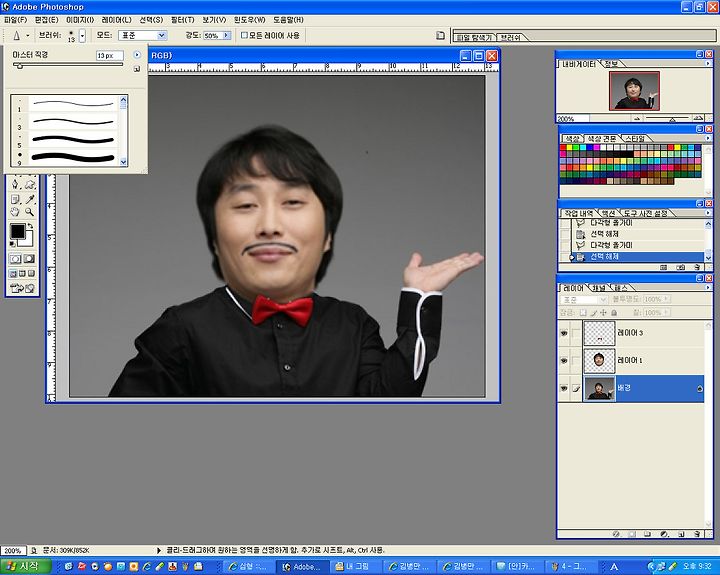Open the 모드 dropdown showing 표준
The height and width of the screenshot is (575, 720).
pos(142,35)
